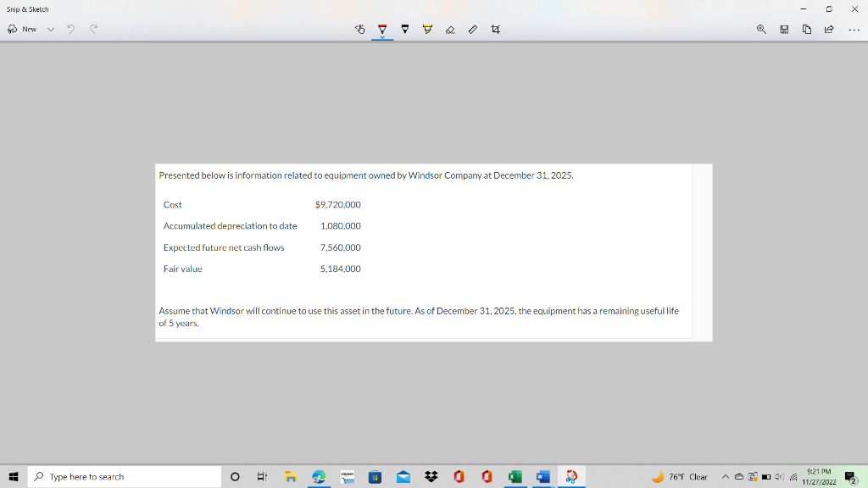Open Task View on taskbar
Image resolution: width=868 pixels, height=488 pixels.
(263, 476)
